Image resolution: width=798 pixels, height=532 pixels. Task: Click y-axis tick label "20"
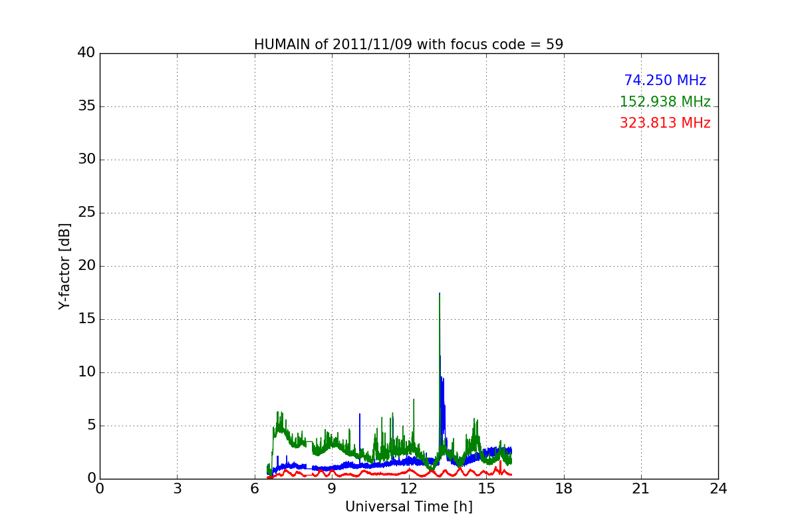(86, 266)
